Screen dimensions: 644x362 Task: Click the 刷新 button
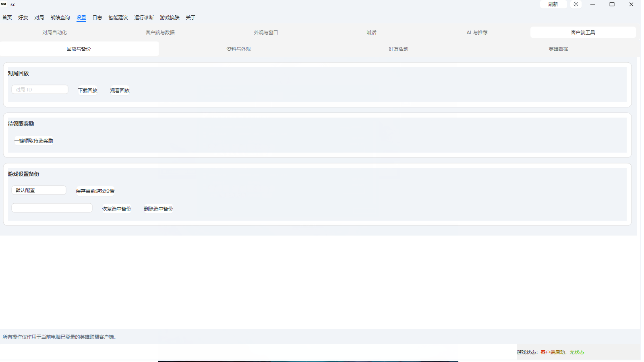point(553,4)
